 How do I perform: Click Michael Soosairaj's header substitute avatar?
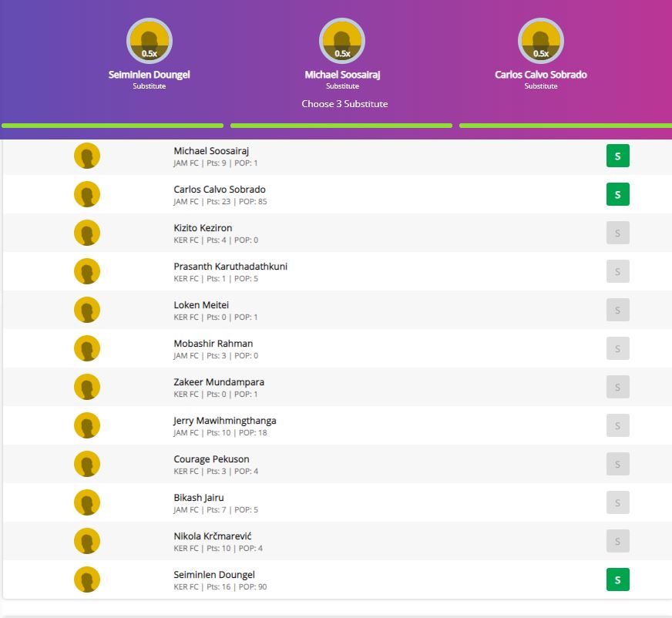[x=342, y=41]
